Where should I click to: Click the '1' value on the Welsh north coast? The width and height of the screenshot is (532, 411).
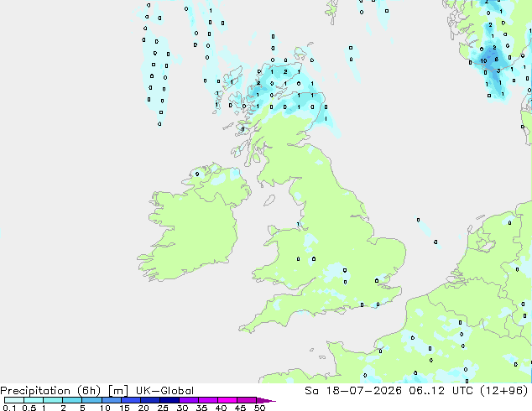tap(298, 224)
